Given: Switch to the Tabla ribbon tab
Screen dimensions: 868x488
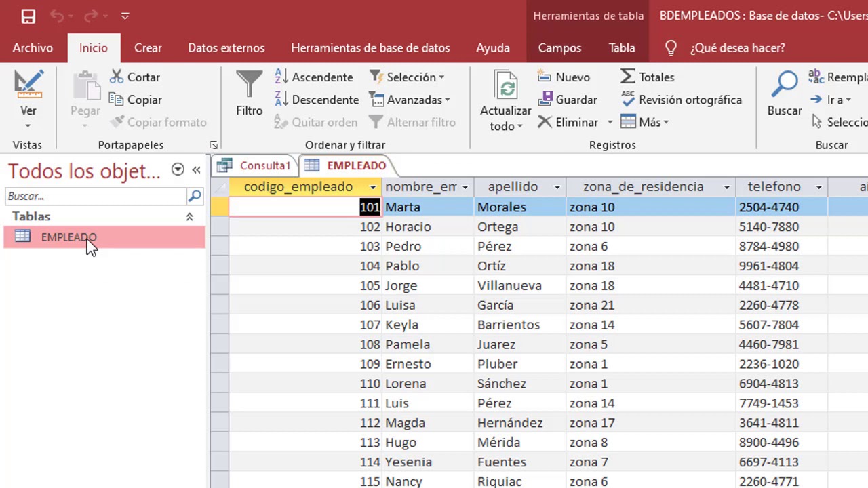Looking at the screenshot, I should click(622, 48).
